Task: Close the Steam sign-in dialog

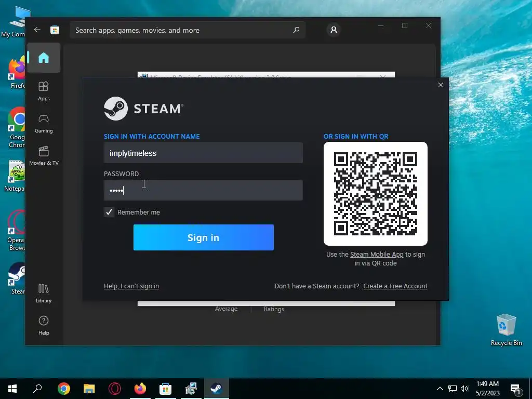Action: click(441, 85)
